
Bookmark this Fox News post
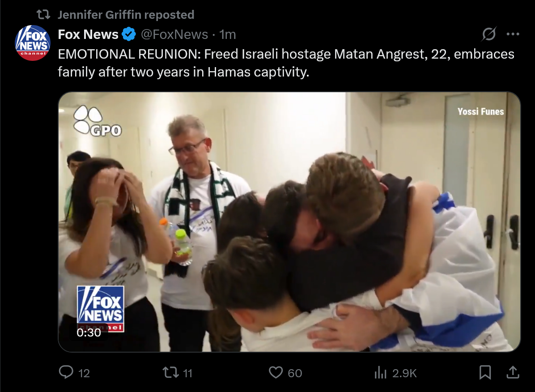pyautogui.click(x=485, y=372)
